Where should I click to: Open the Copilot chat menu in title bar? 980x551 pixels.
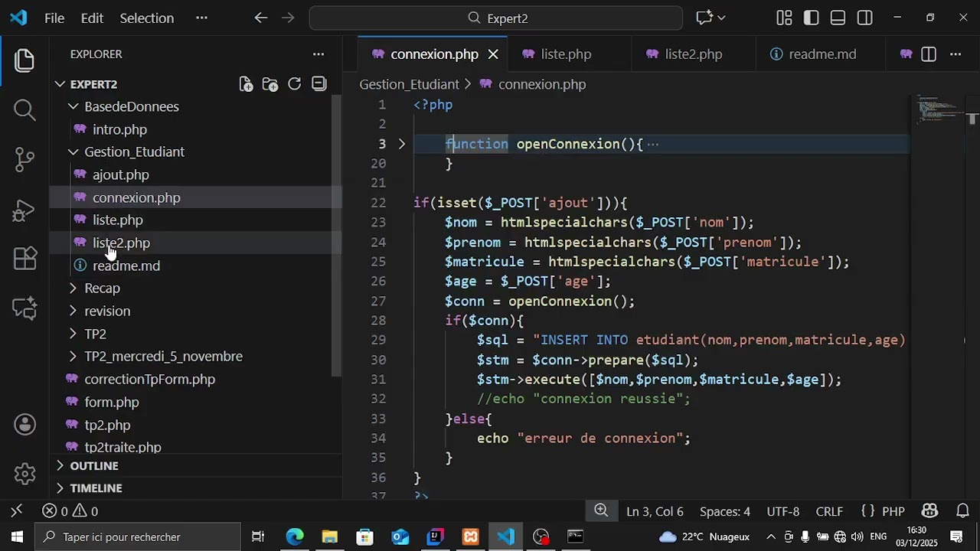coord(711,18)
